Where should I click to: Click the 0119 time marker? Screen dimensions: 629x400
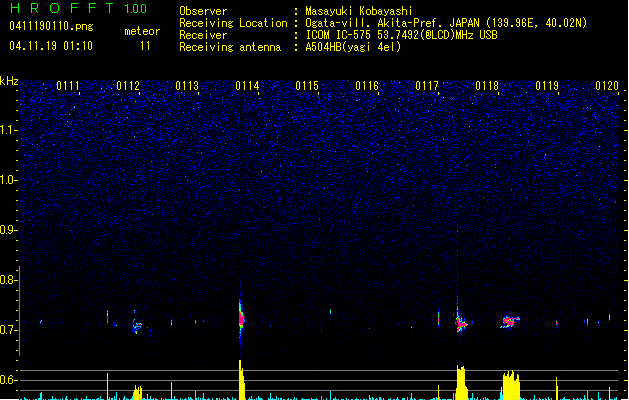[547, 86]
